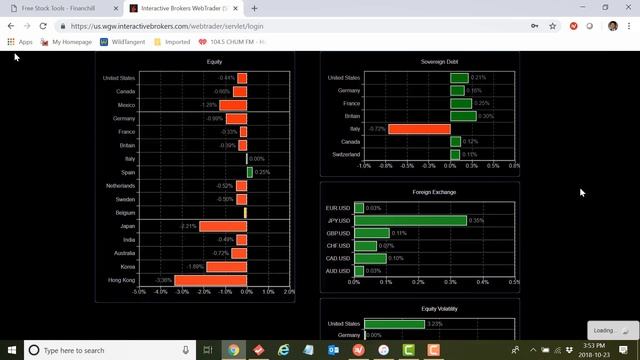The height and width of the screenshot is (360, 640).
Task: Click the JPY.USD bar in Foreign Exchange
Action: click(x=411, y=220)
